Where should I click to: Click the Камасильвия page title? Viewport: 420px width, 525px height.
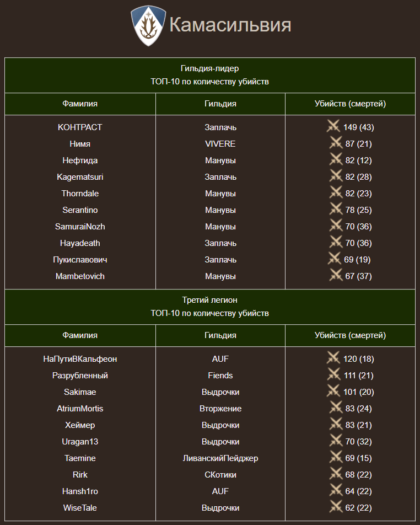(x=230, y=25)
